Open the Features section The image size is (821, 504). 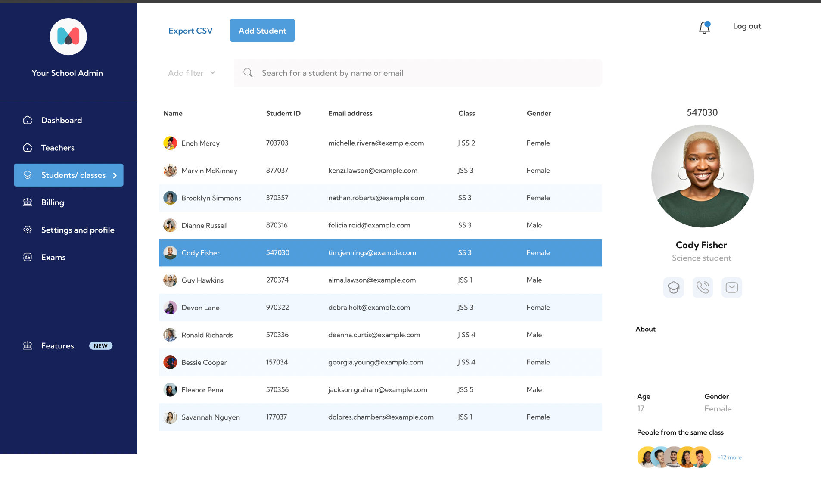click(x=57, y=345)
